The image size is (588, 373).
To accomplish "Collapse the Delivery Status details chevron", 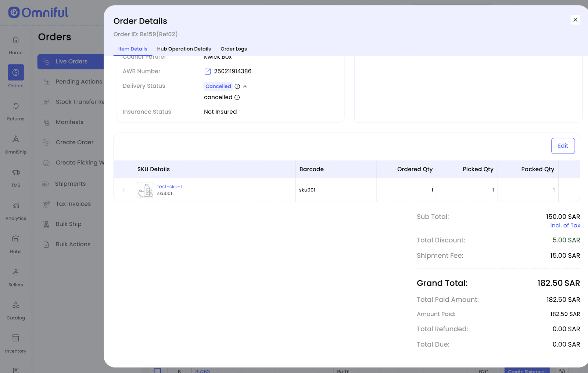I will click(245, 87).
